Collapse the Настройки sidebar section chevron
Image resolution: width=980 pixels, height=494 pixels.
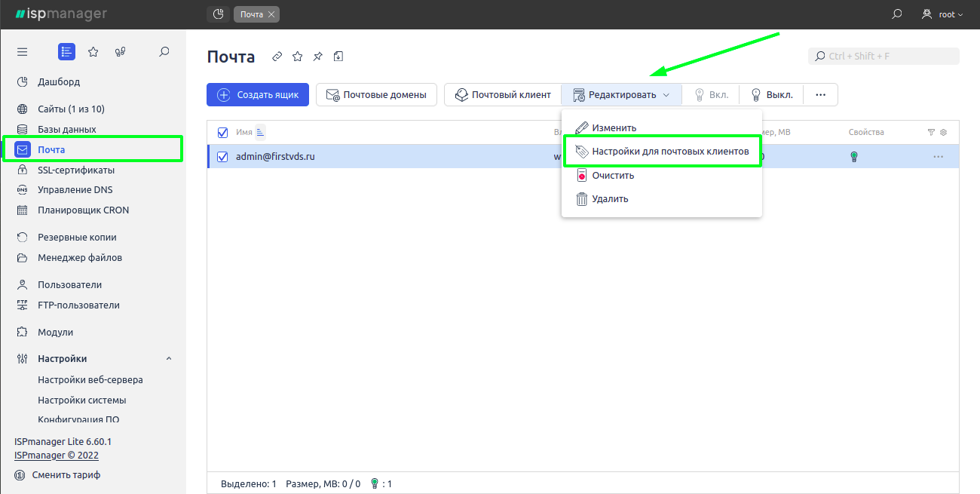(169, 359)
